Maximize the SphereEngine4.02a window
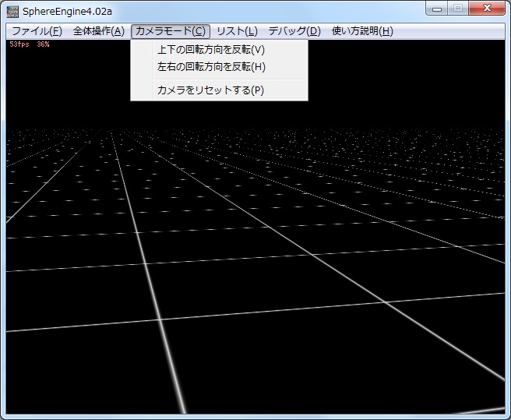Screen dimensions: 511x420 pyautogui.click(x=458, y=9)
